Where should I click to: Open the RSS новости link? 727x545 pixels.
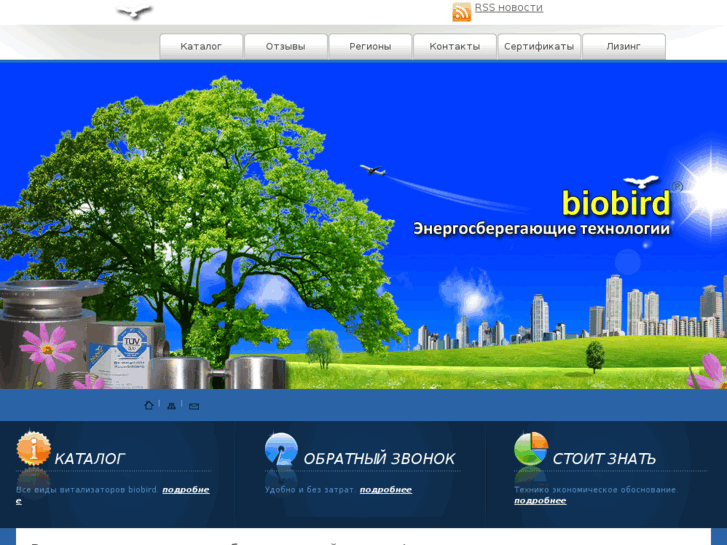coord(509,8)
